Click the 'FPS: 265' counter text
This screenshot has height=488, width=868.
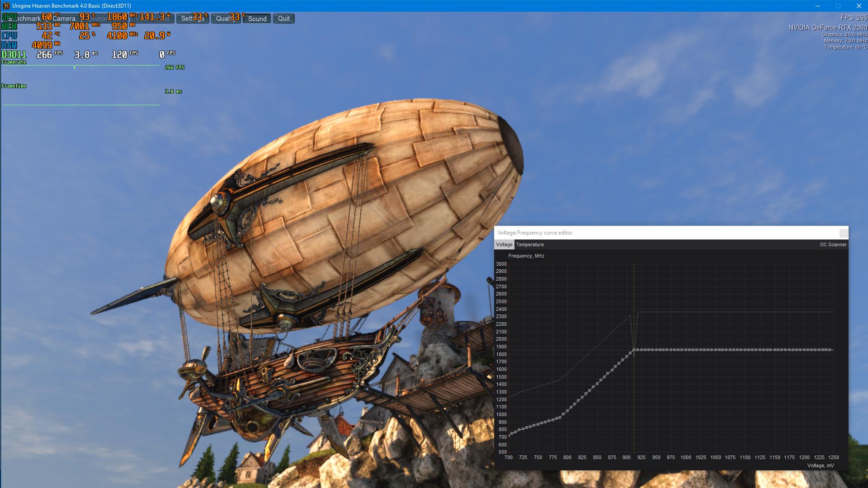pos(854,18)
